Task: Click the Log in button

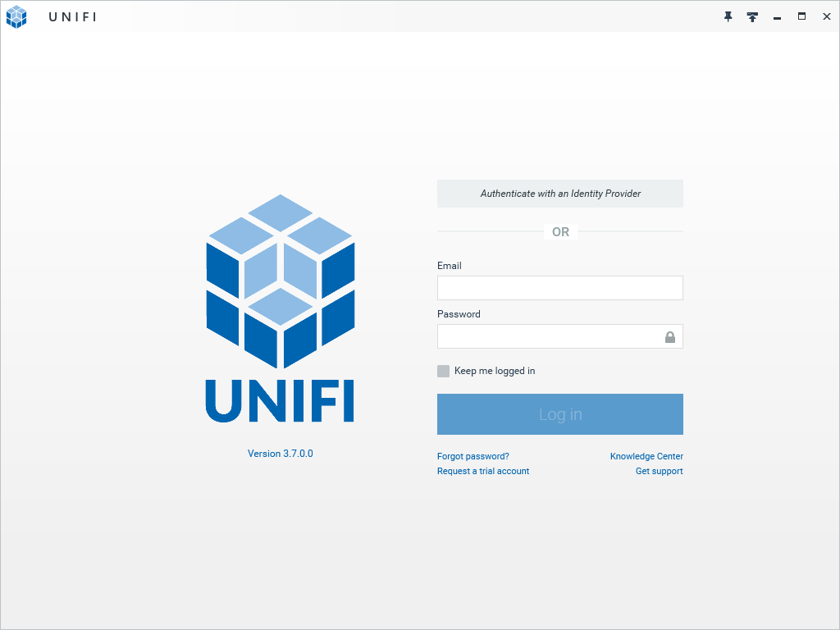Action: (x=559, y=414)
